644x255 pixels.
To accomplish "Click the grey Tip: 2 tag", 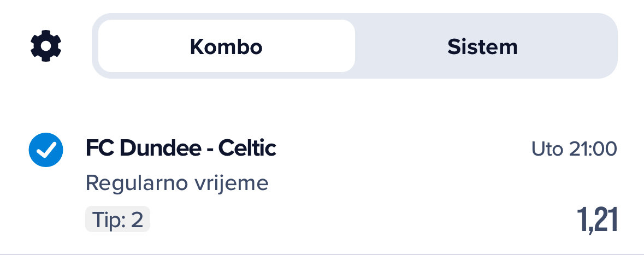I will [x=117, y=220].
